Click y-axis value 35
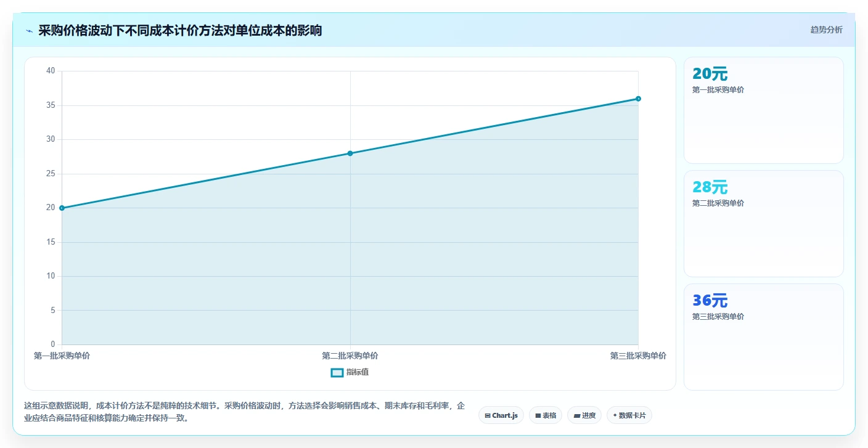The image size is (868, 448). click(51, 105)
